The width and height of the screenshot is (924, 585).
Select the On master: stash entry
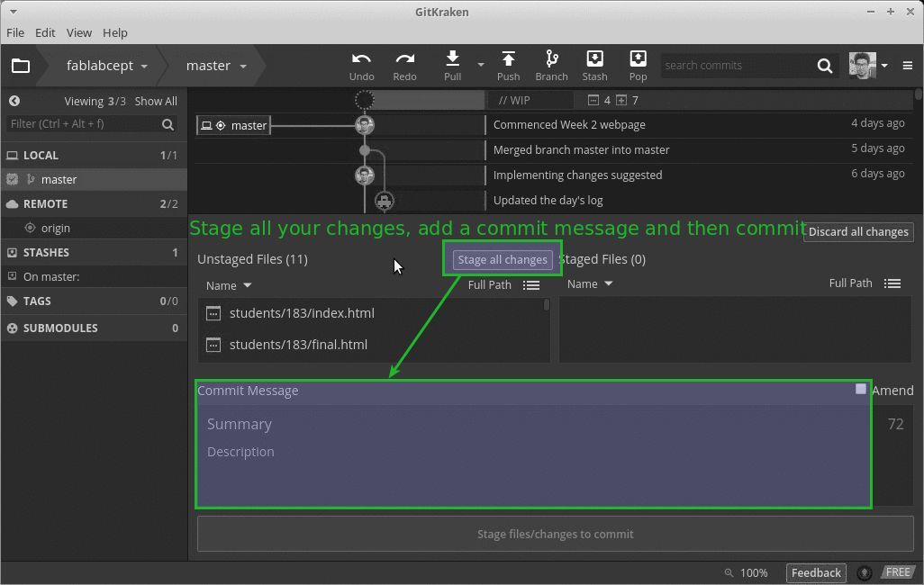[94, 276]
